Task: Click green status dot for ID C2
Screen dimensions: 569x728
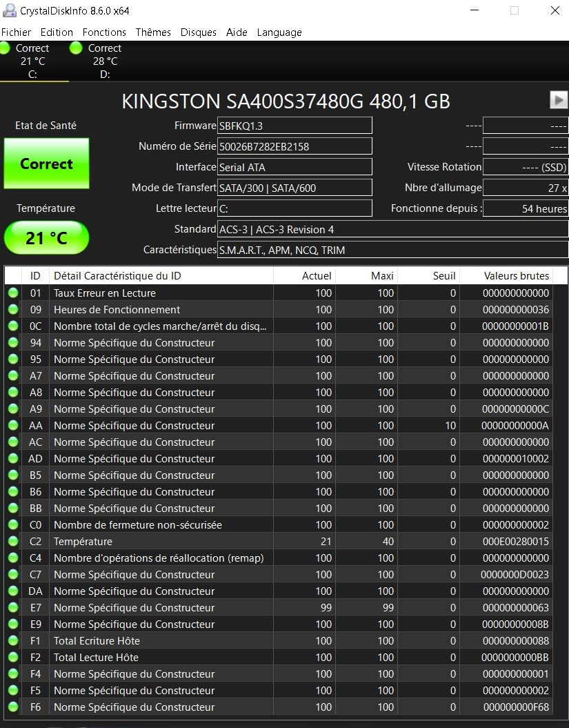Action: click(13, 542)
